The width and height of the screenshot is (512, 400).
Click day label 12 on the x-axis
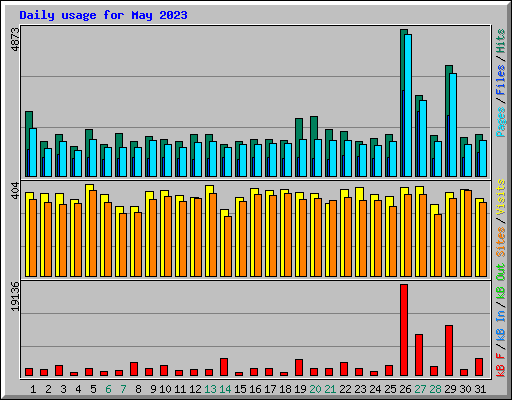(x=195, y=389)
